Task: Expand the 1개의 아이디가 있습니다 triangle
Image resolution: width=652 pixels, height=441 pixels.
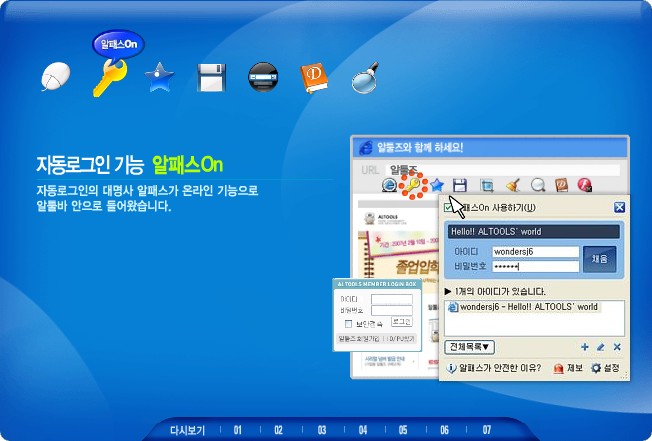Action: pyautogui.click(x=448, y=291)
